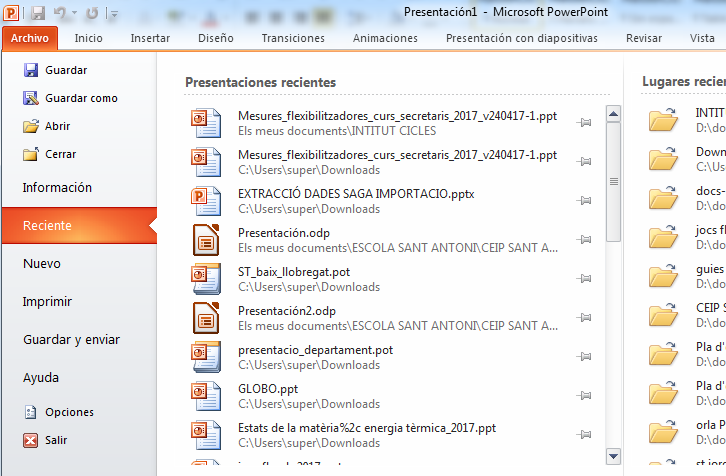
Task: Switch to the Insertar ribbon tab
Action: pos(150,38)
